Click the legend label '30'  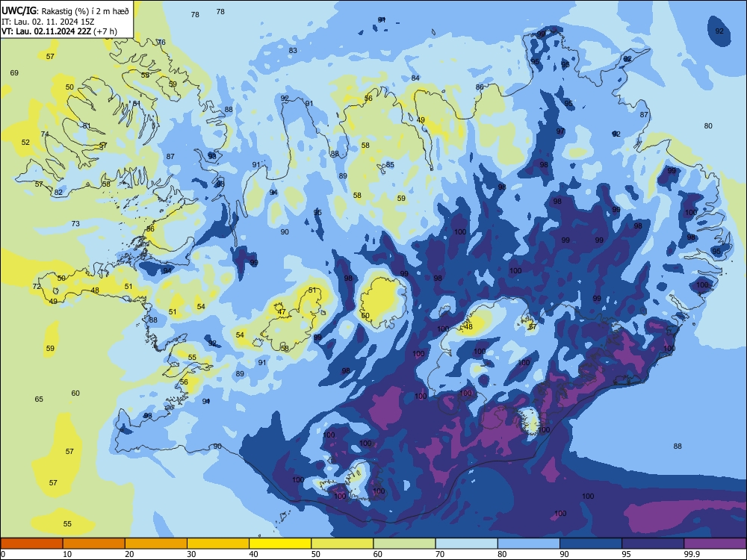point(191,554)
